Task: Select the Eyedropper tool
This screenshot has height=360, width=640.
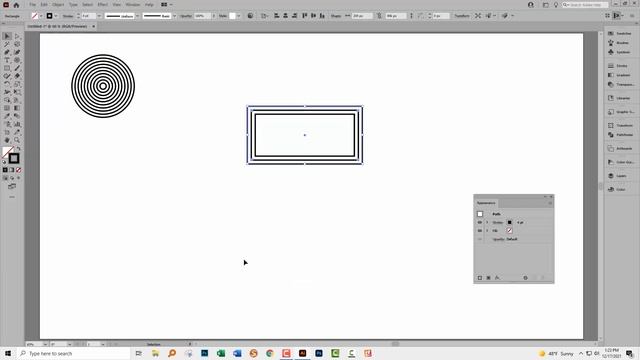Action: pyautogui.click(x=7, y=116)
